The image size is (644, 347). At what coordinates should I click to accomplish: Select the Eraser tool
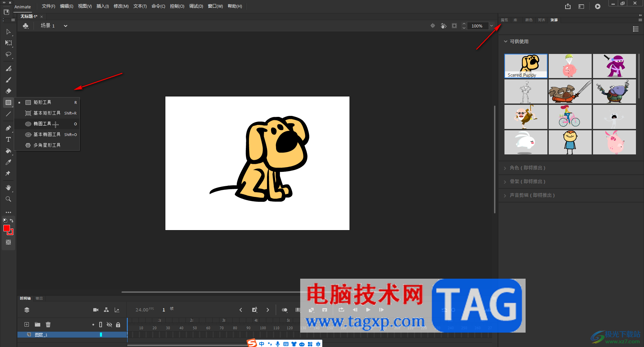pyautogui.click(x=8, y=91)
